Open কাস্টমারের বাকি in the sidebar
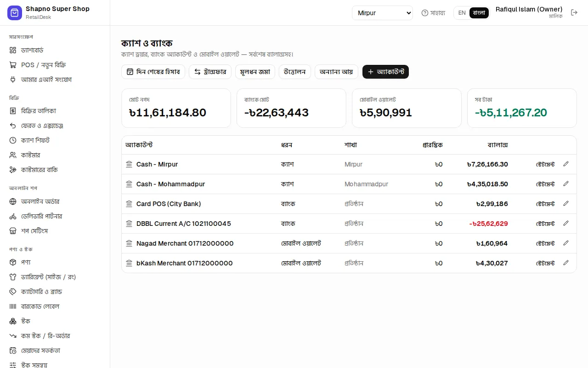 click(x=55, y=170)
